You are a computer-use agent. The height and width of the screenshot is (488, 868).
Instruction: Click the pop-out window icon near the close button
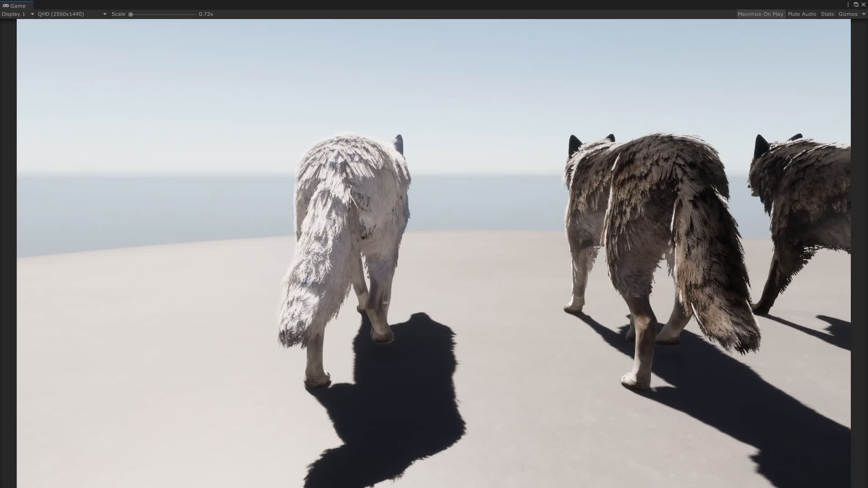tap(856, 5)
